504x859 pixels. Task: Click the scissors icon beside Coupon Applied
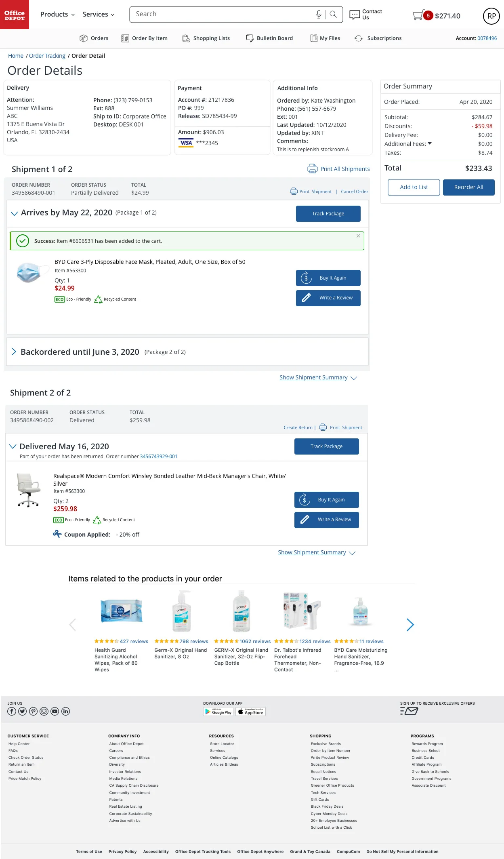[x=57, y=534]
